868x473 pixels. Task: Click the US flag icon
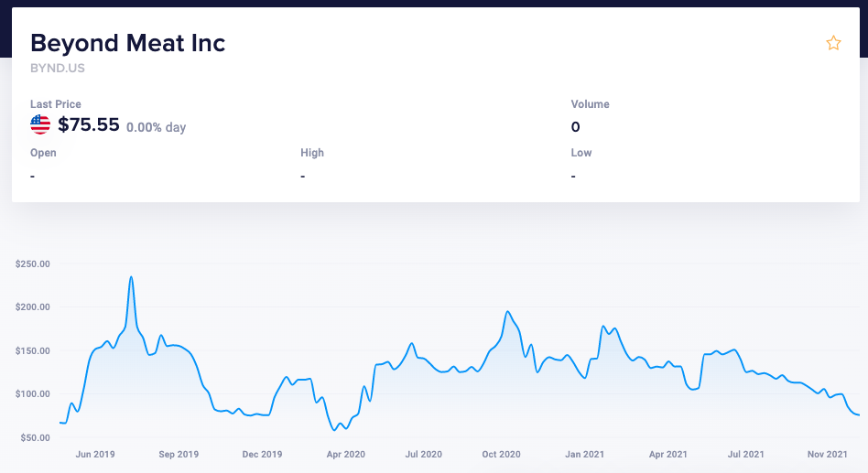(40, 124)
